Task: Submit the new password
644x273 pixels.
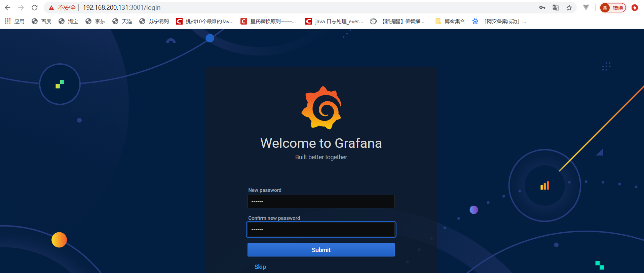Action: [321, 250]
